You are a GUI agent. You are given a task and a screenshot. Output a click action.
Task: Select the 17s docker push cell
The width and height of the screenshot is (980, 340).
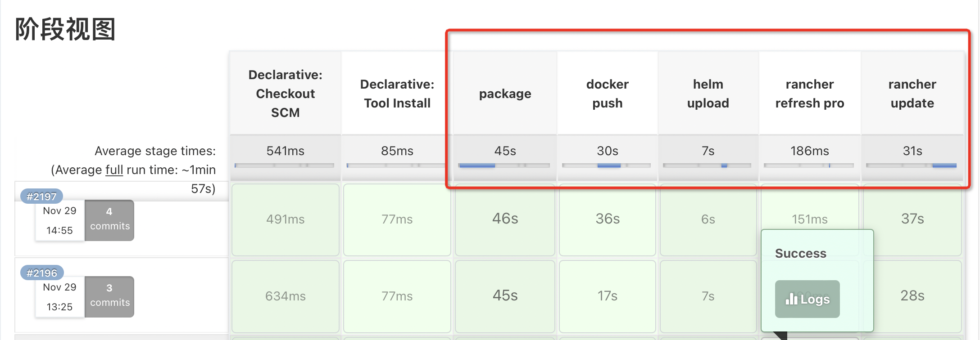607,296
